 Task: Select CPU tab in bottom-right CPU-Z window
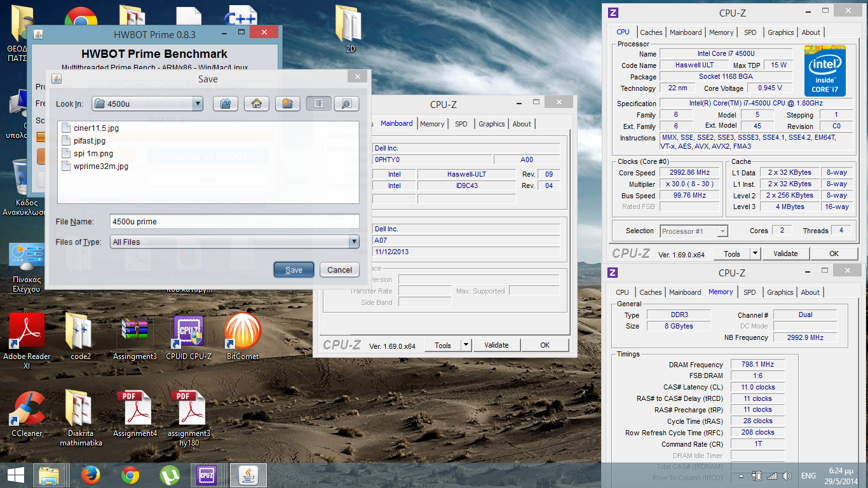pos(623,292)
